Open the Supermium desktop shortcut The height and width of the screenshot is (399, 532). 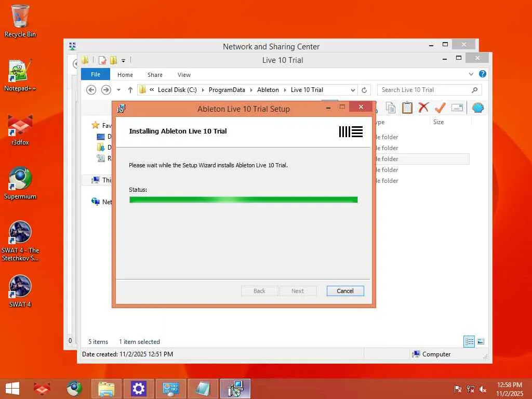click(20, 183)
